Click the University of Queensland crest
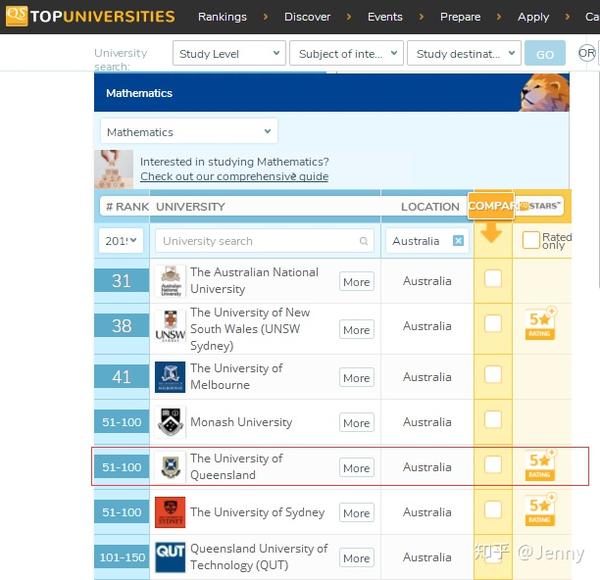 point(171,467)
